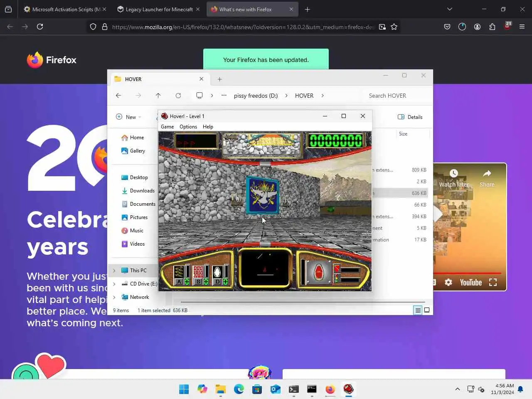Screen dimensions: 532x399
Task: Open Windows Start menu
Action: [184, 389]
